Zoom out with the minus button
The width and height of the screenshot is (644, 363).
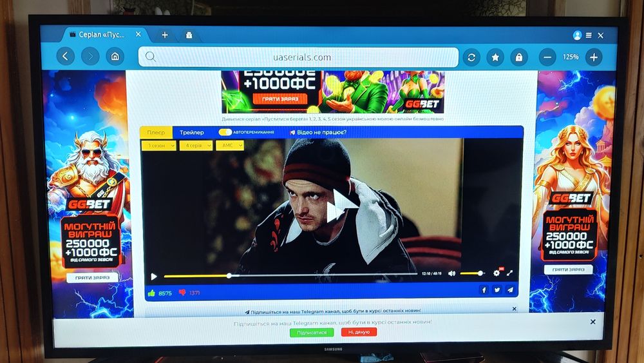tap(547, 57)
